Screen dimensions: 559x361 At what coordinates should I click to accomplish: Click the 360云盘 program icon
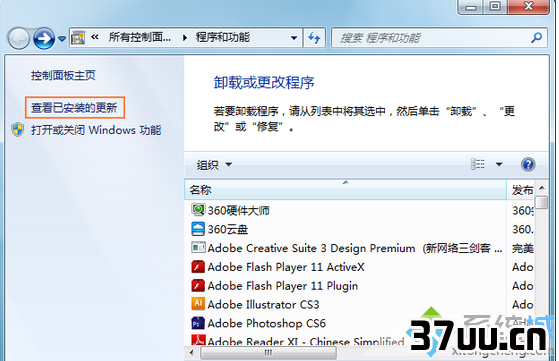(x=198, y=229)
